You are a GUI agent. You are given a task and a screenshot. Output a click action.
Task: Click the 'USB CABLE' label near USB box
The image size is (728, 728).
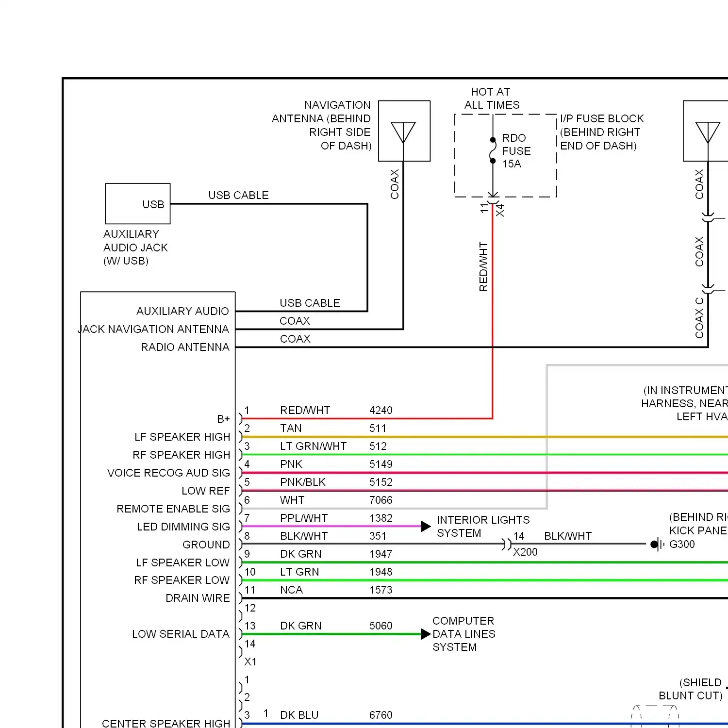point(238,195)
